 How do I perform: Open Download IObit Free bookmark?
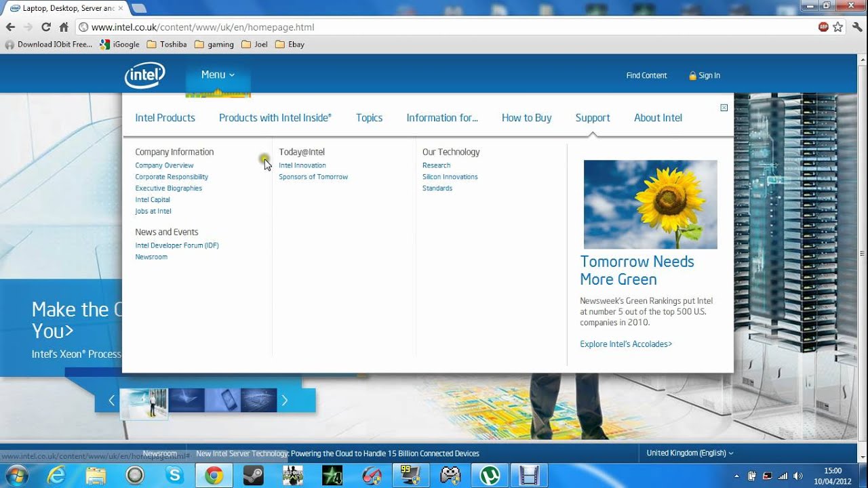click(x=48, y=45)
